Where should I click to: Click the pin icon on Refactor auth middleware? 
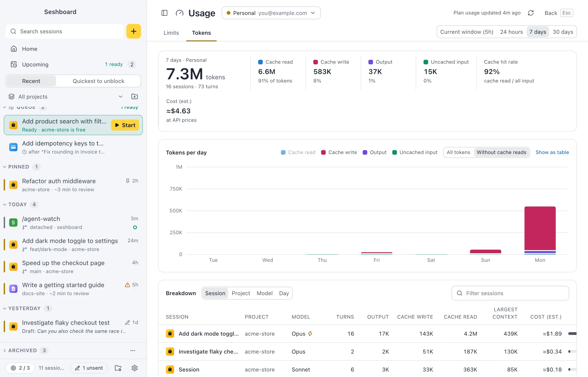click(127, 181)
